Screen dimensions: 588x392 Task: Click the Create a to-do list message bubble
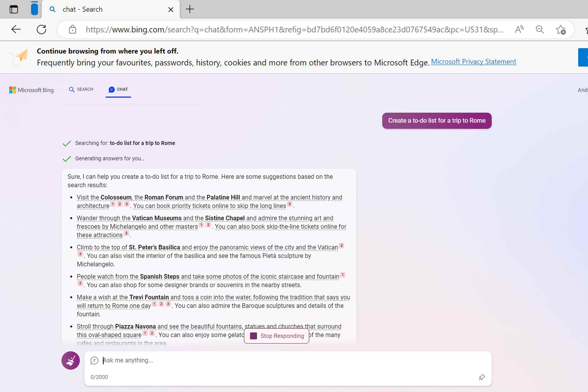tap(437, 121)
